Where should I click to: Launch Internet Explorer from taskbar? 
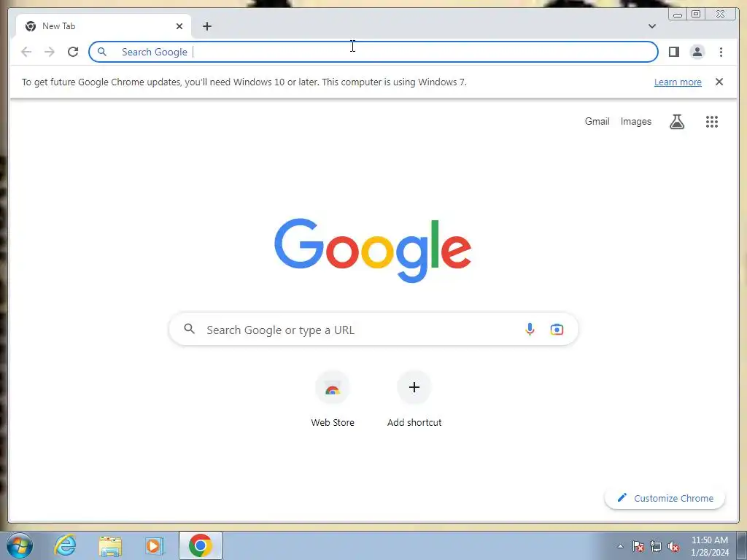tap(65, 545)
